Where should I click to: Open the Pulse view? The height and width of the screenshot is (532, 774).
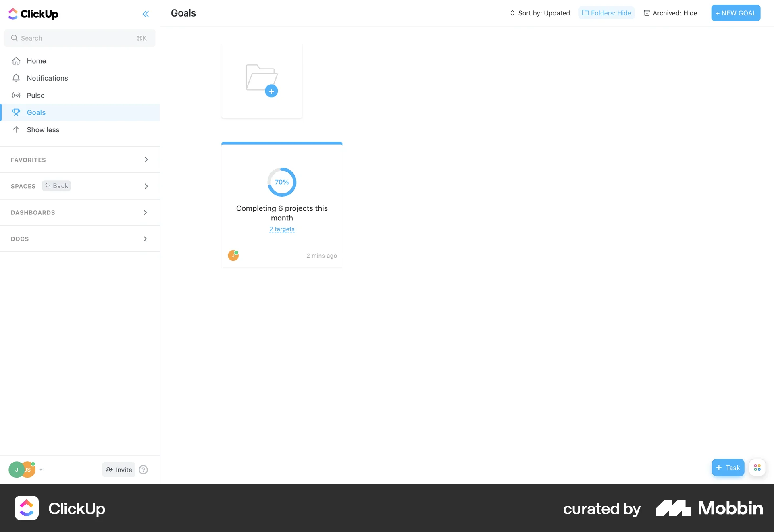[36, 95]
